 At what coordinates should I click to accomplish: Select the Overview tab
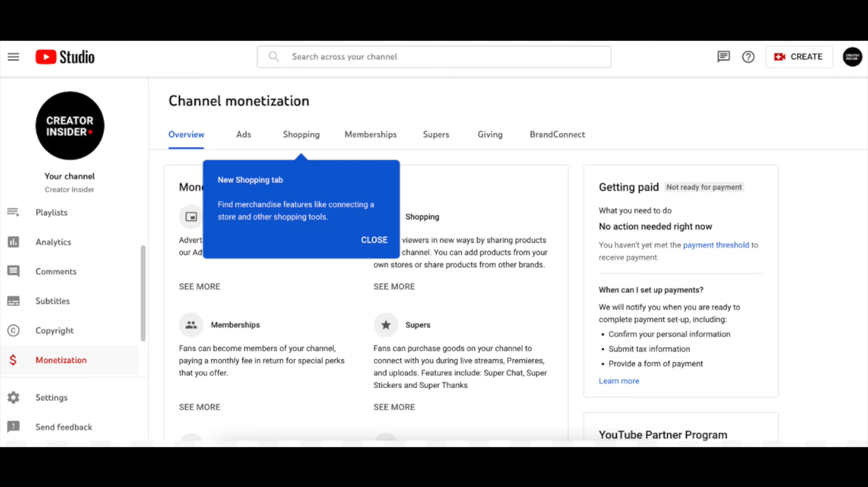pyautogui.click(x=186, y=135)
